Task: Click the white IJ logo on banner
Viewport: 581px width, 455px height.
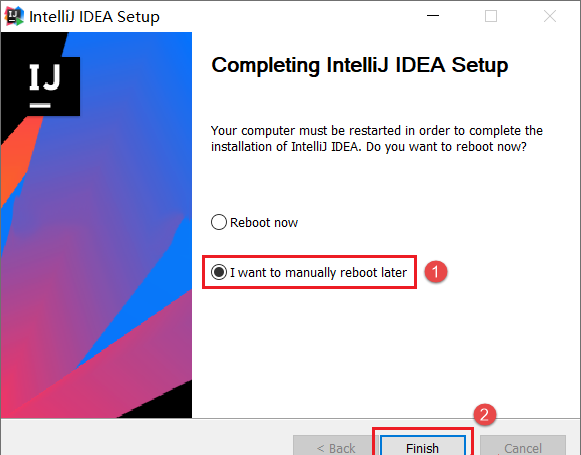Action: (45, 86)
